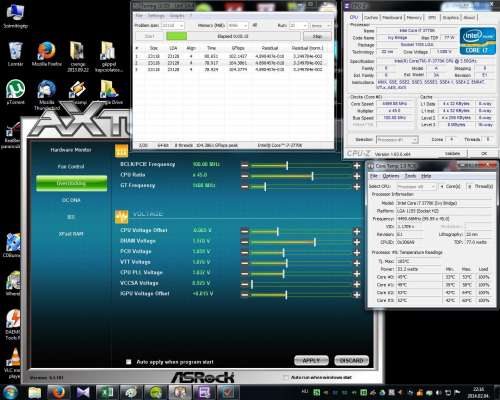
Task: Open the Recycle Bin icon
Action: [15, 54]
